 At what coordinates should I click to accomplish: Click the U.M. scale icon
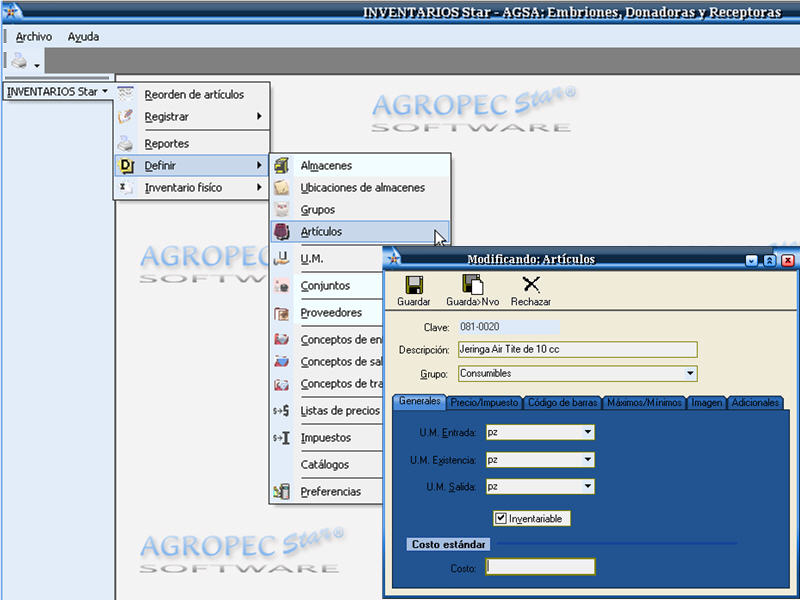[282, 258]
